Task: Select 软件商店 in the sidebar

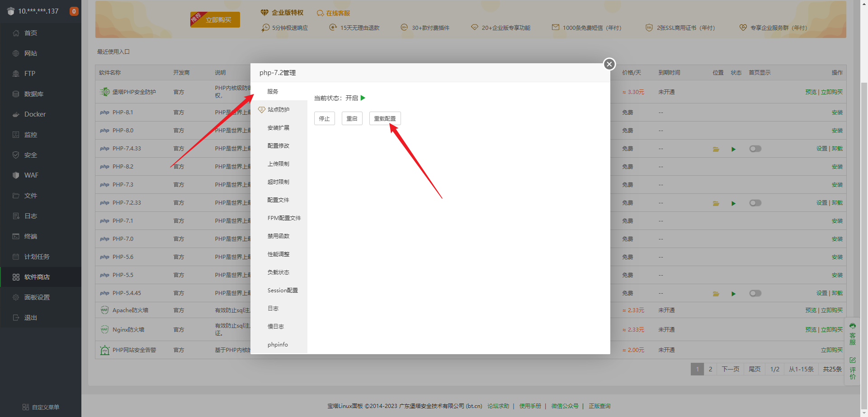Action: coord(37,277)
